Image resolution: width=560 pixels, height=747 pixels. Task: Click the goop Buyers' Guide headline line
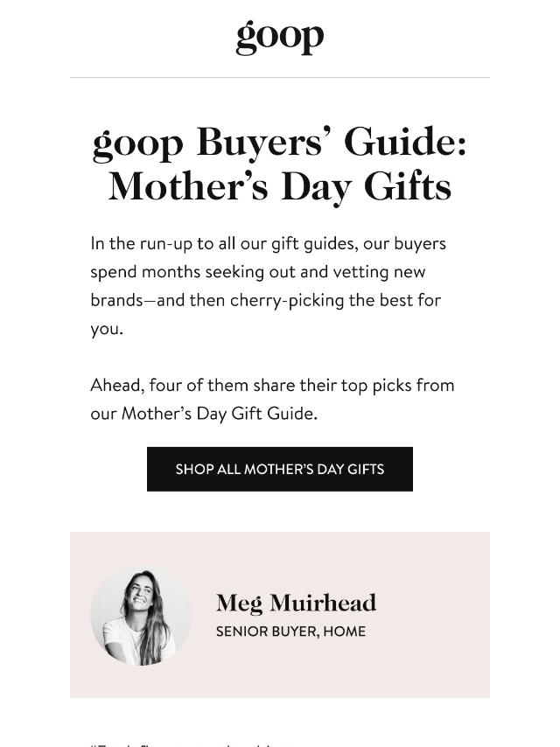click(x=280, y=143)
